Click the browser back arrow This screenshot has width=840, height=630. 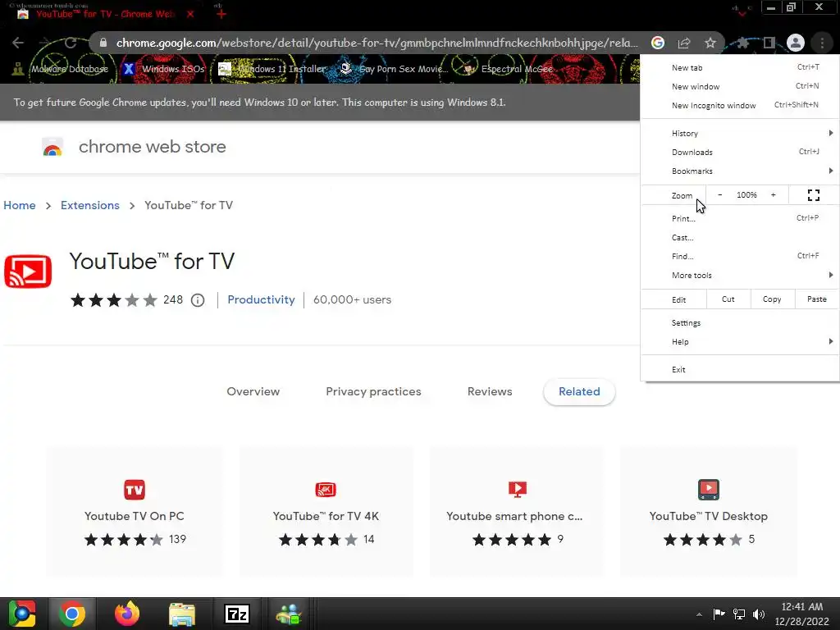tap(18, 43)
